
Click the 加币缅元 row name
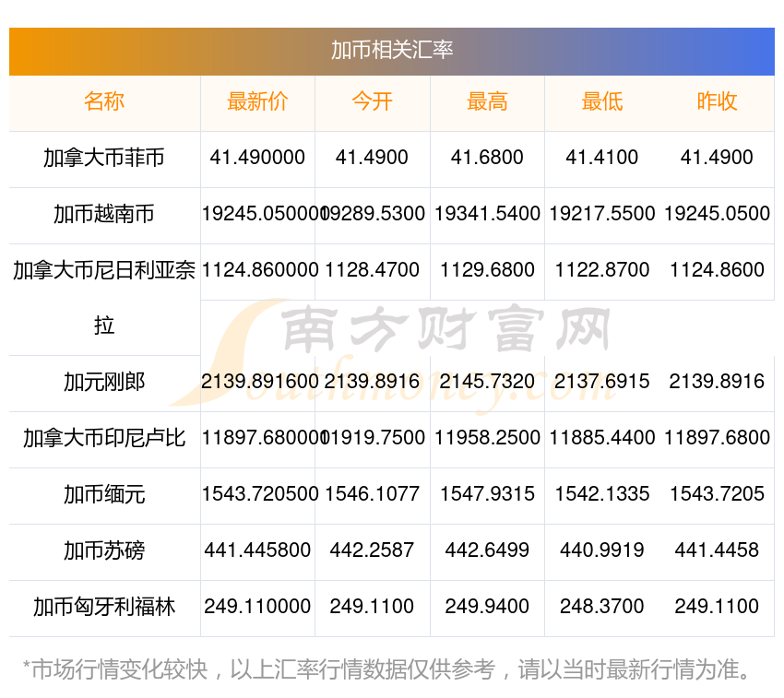click(x=104, y=494)
